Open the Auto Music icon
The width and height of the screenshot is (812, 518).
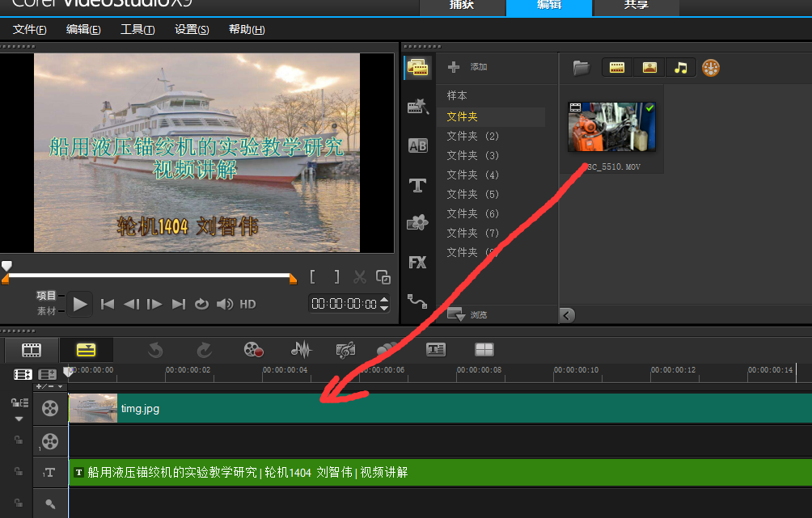click(x=345, y=350)
